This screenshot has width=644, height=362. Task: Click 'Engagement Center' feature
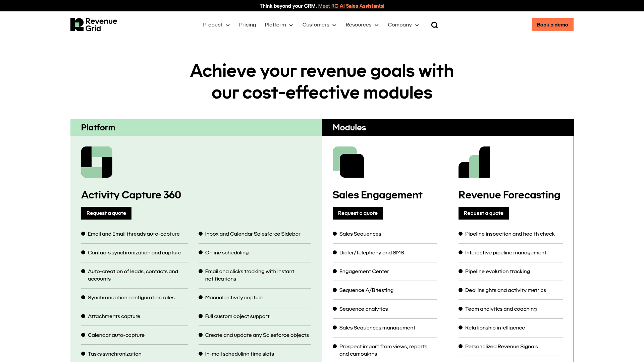pyautogui.click(x=364, y=271)
